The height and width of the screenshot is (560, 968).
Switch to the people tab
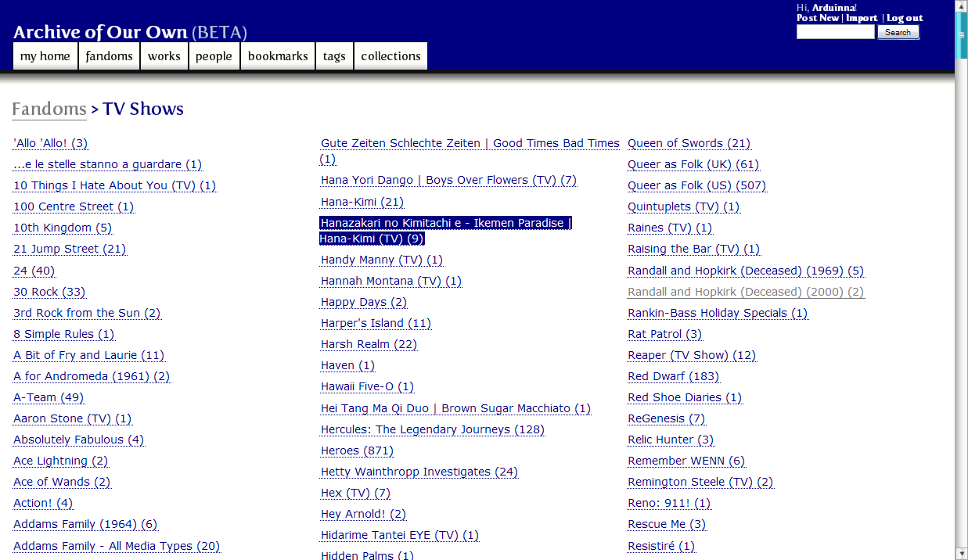pos(214,56)
